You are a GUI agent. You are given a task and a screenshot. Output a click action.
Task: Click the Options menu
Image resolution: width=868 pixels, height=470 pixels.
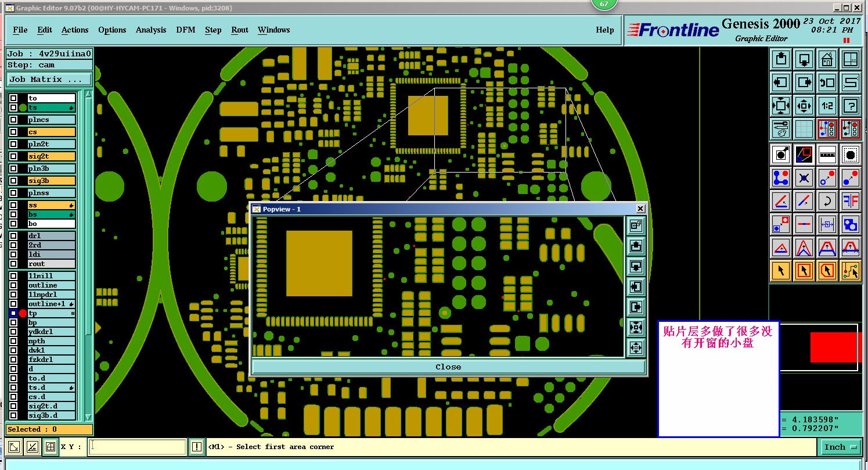pos(112,30)
